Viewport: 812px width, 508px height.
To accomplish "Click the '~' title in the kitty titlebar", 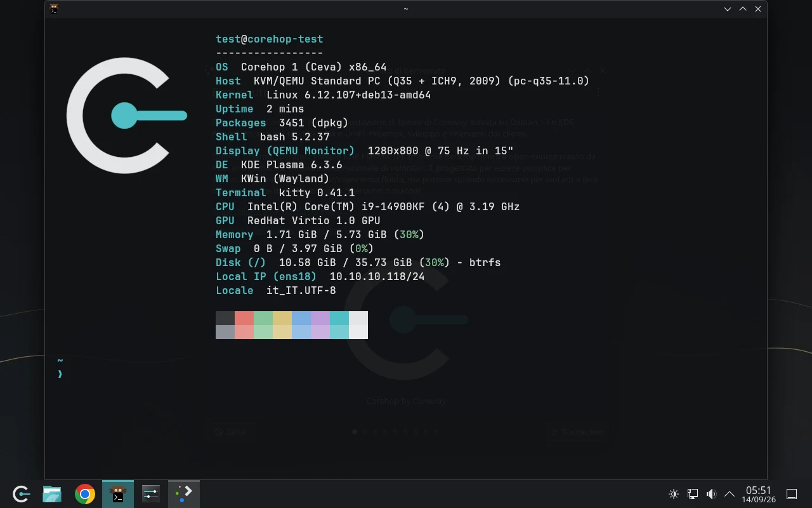I will point(406,9).
